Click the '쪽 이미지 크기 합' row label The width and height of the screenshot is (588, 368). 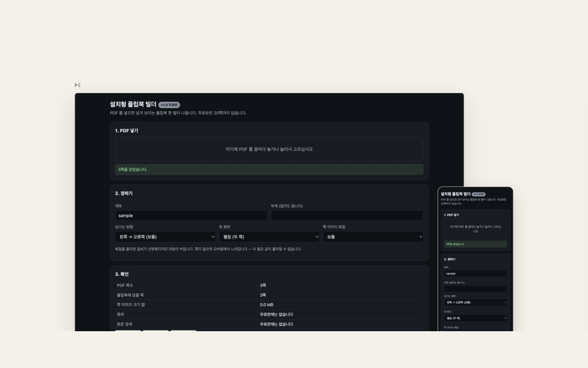[131, 305]
